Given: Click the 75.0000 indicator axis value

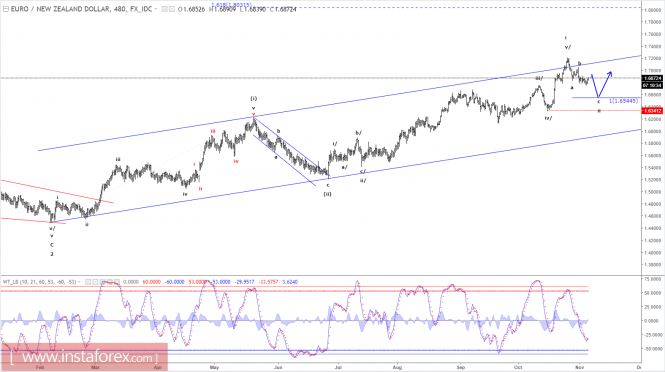Looking at the screenshot, I should [x=652, y=279].
